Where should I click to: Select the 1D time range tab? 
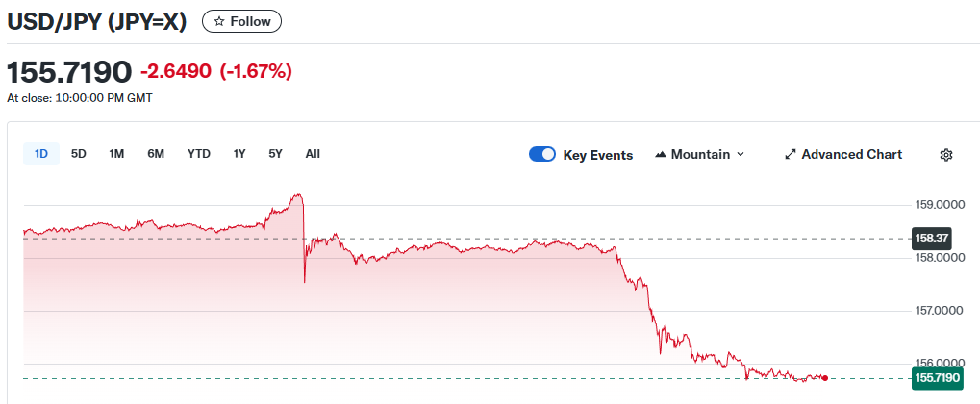[x=41, y=154]
